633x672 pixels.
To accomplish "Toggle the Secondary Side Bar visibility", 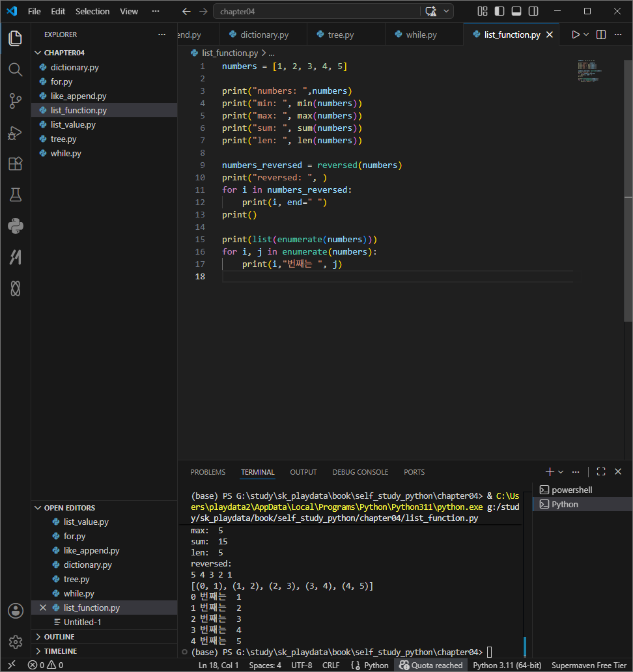I will pyautogui.click(x=533, y=11).
